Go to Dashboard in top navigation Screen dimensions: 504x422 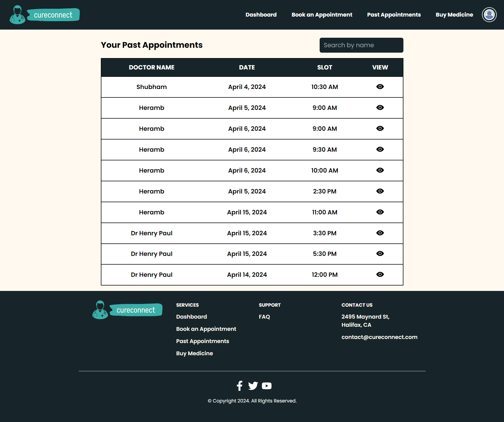click(x=261, y=15)
